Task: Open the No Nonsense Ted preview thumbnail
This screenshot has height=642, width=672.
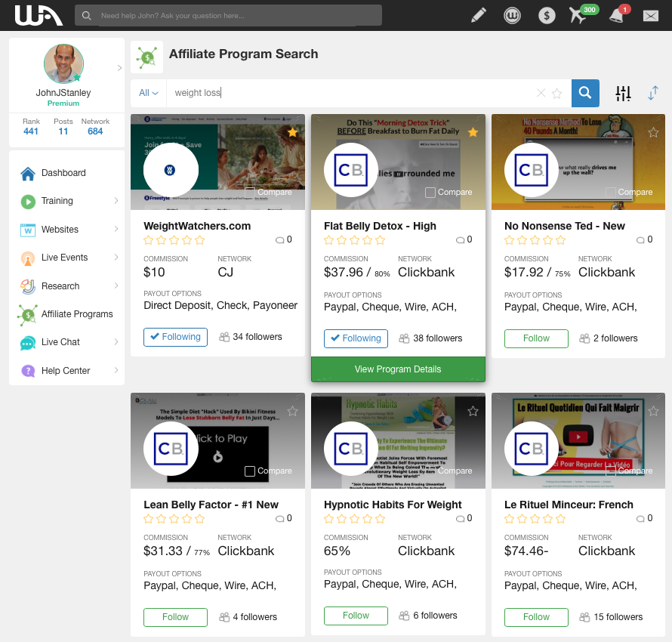Action: pyautogui.click(x=578, y=162)
